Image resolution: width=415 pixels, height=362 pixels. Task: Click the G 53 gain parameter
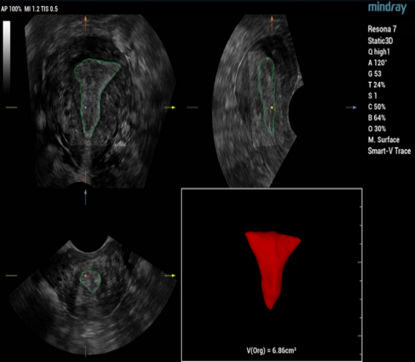pos(374,74)
